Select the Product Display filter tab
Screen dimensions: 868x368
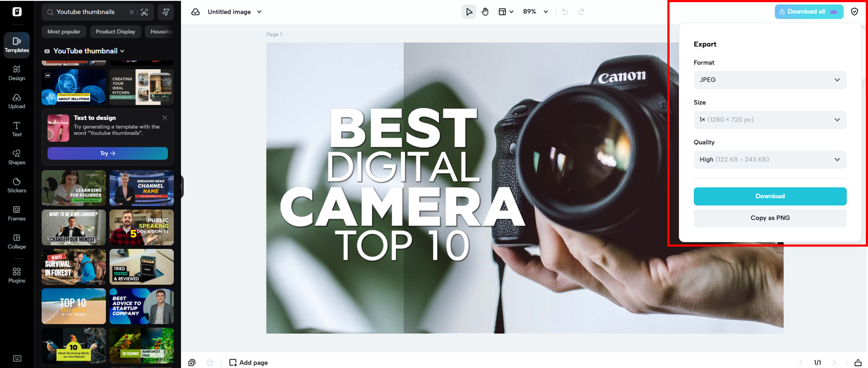click(x=115, y=32)
